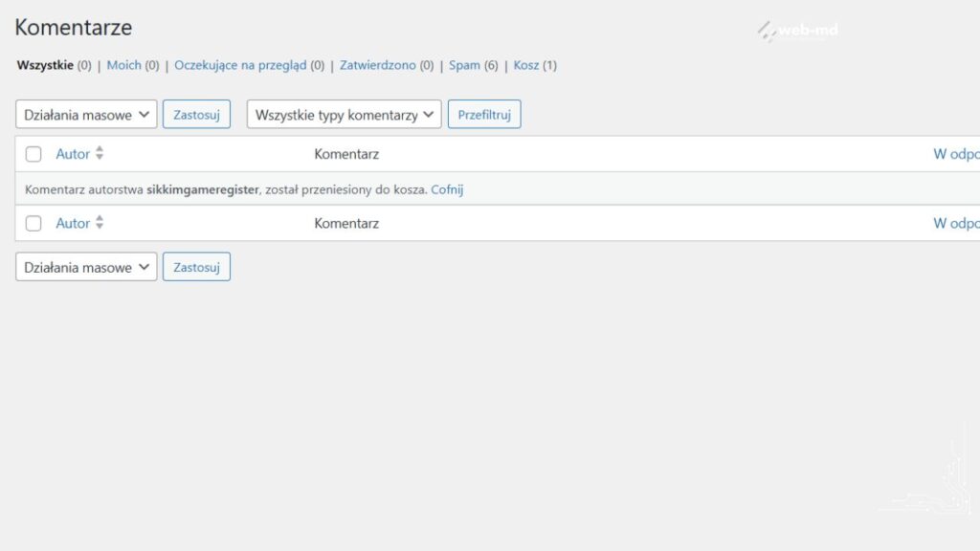Click the top W odpo… column header
The height and width of the screenshot is (551, 980).
[955, 154]
